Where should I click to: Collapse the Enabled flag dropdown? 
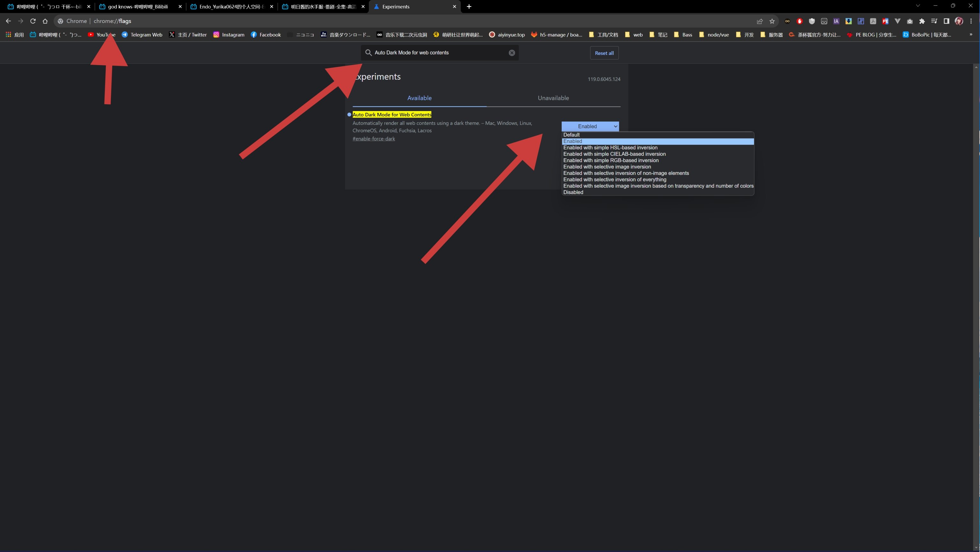590,126
